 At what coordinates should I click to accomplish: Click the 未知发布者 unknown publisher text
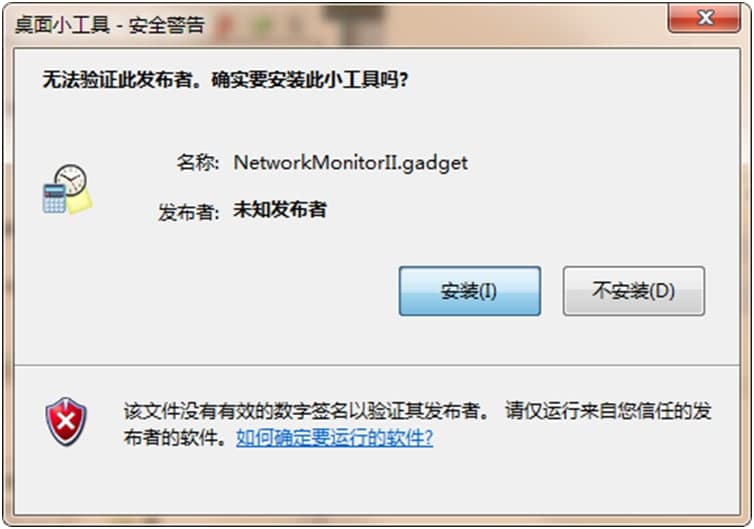tap(280, 210)
